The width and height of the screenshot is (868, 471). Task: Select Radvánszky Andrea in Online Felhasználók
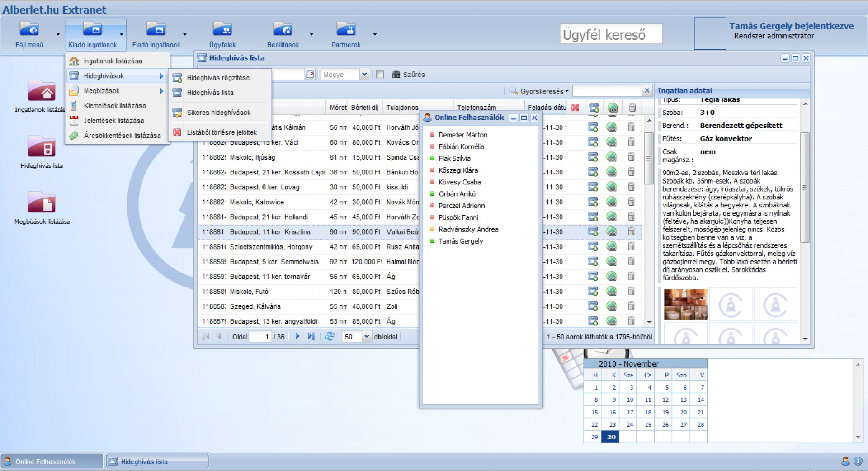pyautogui.click(x=468, y=230)
